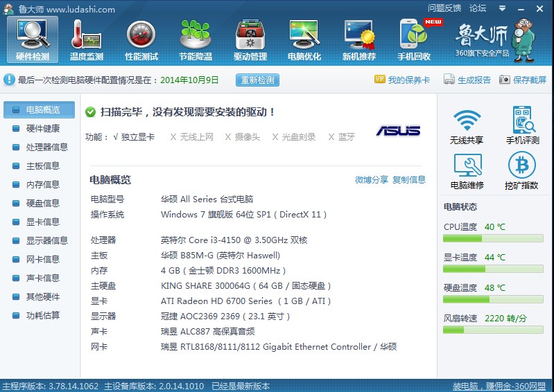Click 微博分享 share link
Viewport: 554px width, 392px height.
[x=372, y=180]
